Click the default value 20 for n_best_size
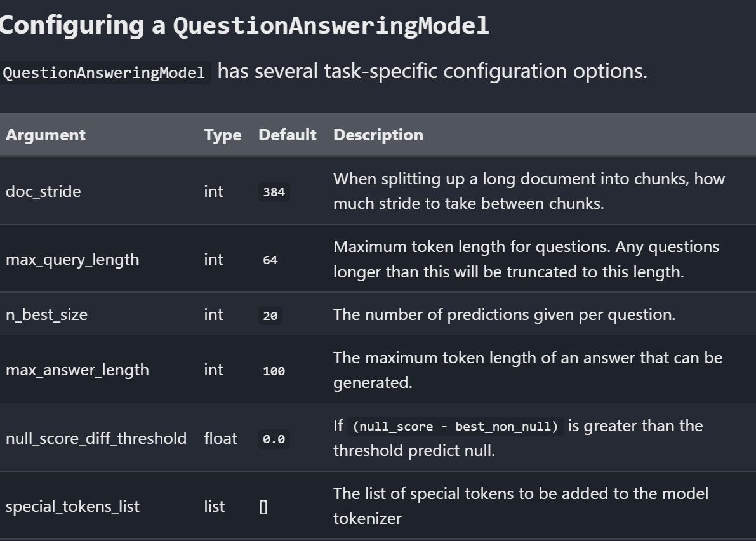This screenshot has width=756, height=541. click(x=270, y=315)
